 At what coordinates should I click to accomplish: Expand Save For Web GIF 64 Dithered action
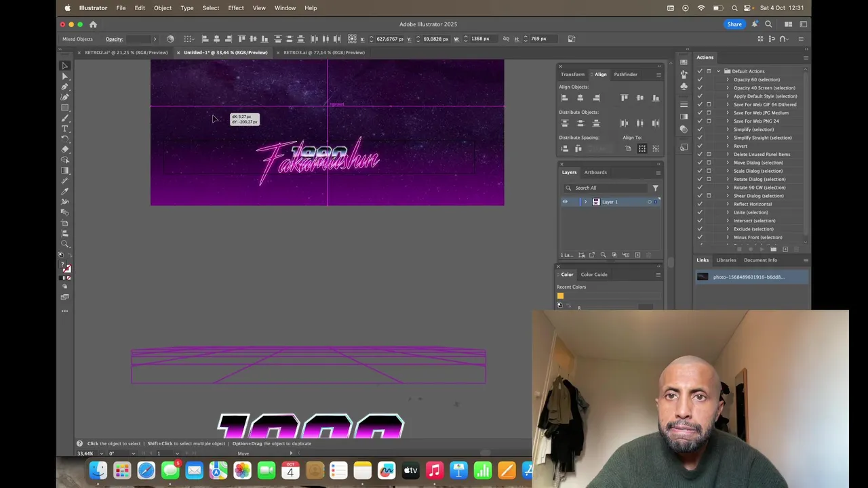point(728,104)
